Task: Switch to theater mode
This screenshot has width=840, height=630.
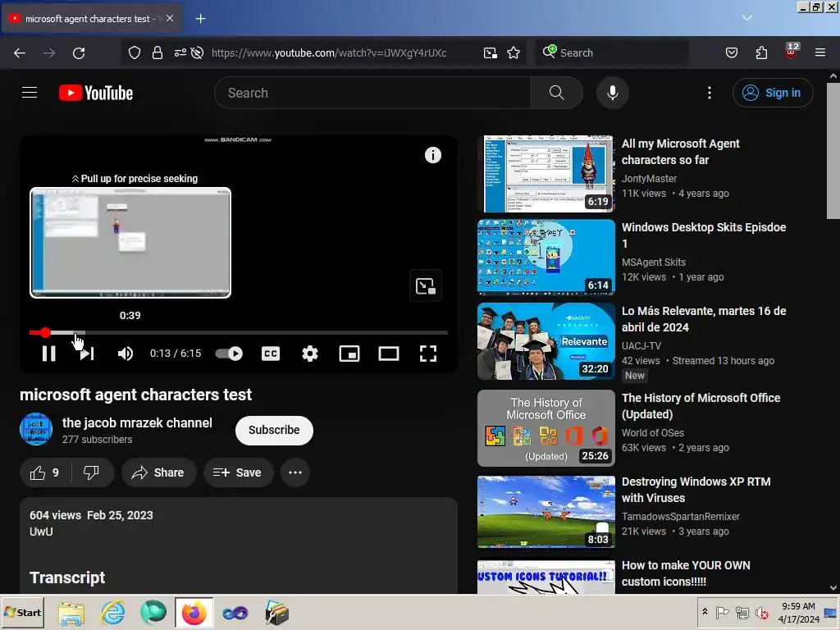Action: (388, 354)
